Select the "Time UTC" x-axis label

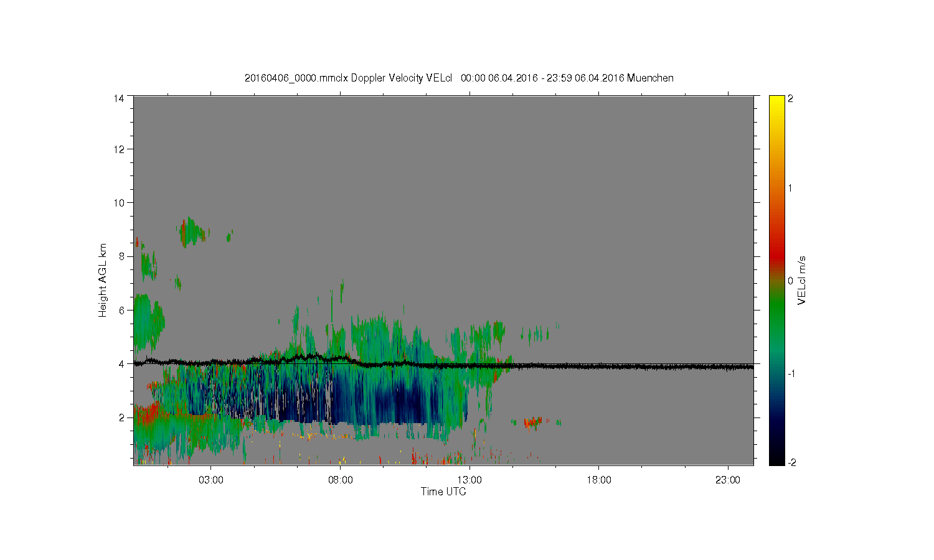coord(443,492)
